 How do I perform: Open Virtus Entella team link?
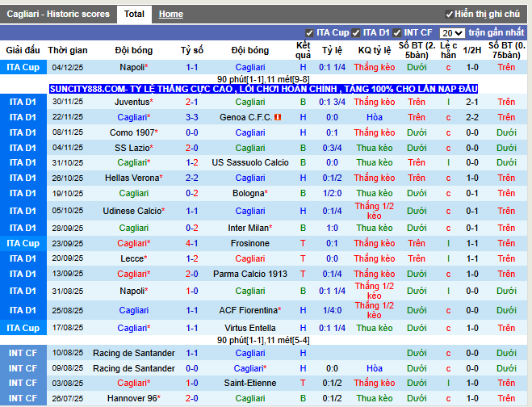pyautogui.click(x=250, y=328)
